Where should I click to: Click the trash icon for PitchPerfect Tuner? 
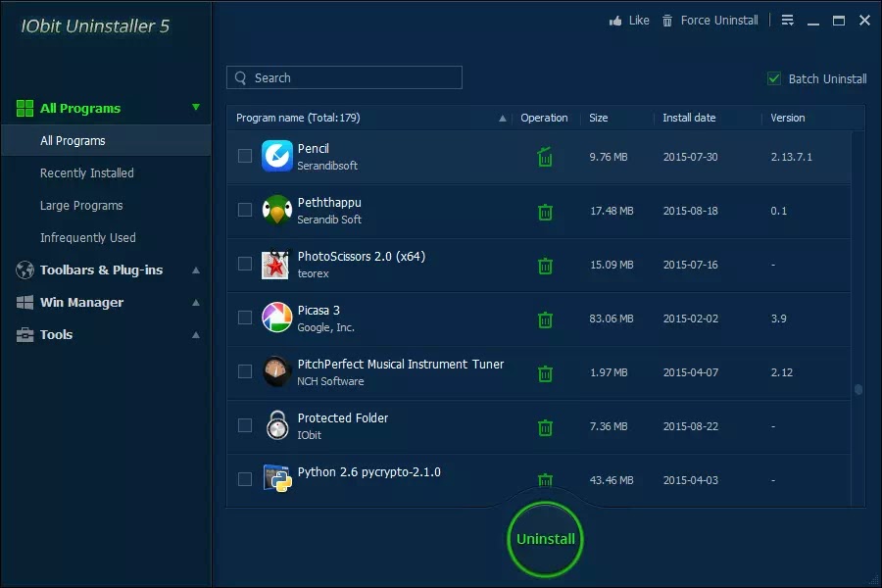(x=545, y=373)
